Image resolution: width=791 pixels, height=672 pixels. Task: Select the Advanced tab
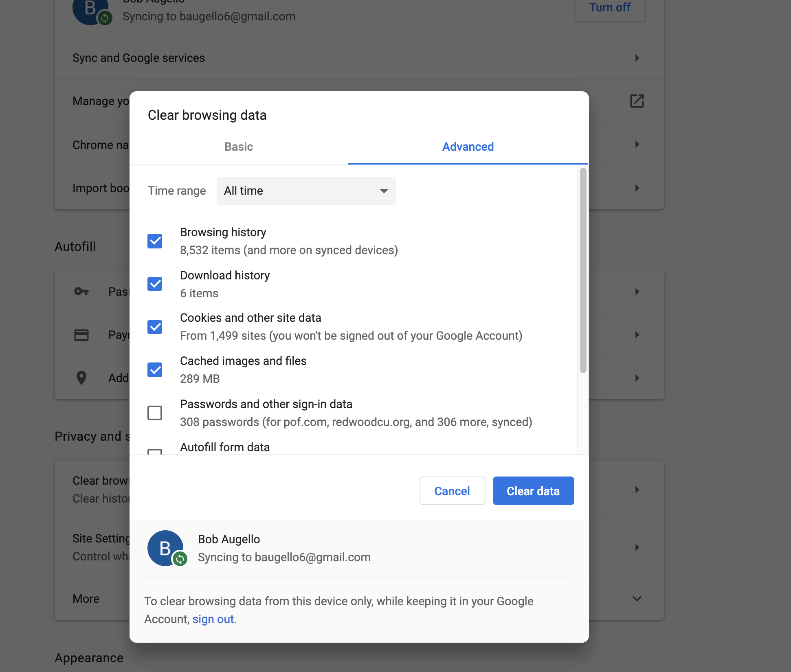(x=468, y=147)
